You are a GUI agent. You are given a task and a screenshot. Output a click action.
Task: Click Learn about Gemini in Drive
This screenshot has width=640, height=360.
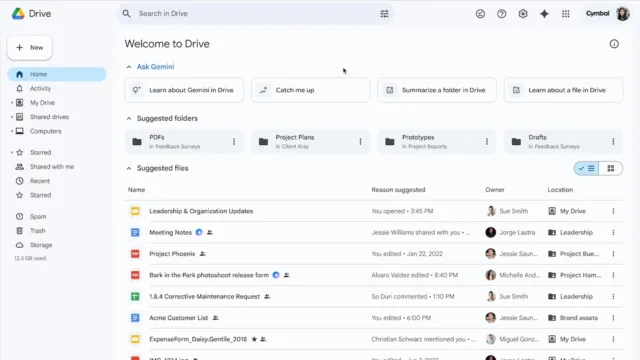pos(184,90)
